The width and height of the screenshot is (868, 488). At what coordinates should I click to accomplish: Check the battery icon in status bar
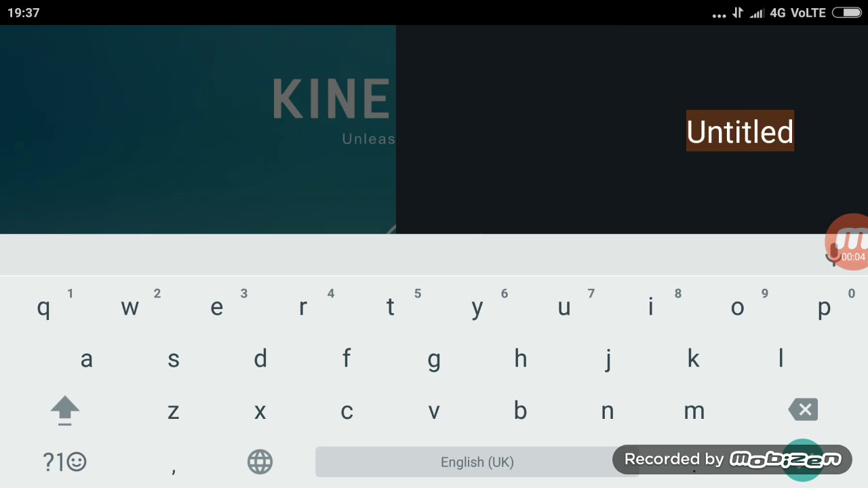click(846, 13)
